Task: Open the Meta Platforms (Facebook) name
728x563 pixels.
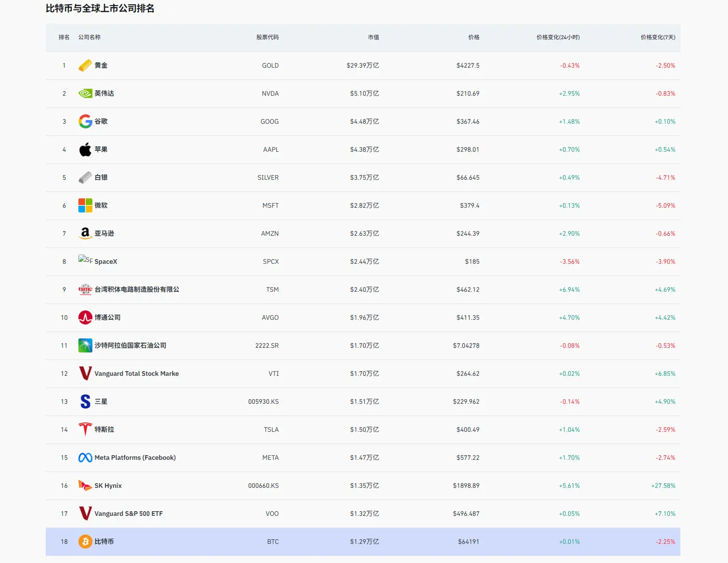Action: (135, 457)
